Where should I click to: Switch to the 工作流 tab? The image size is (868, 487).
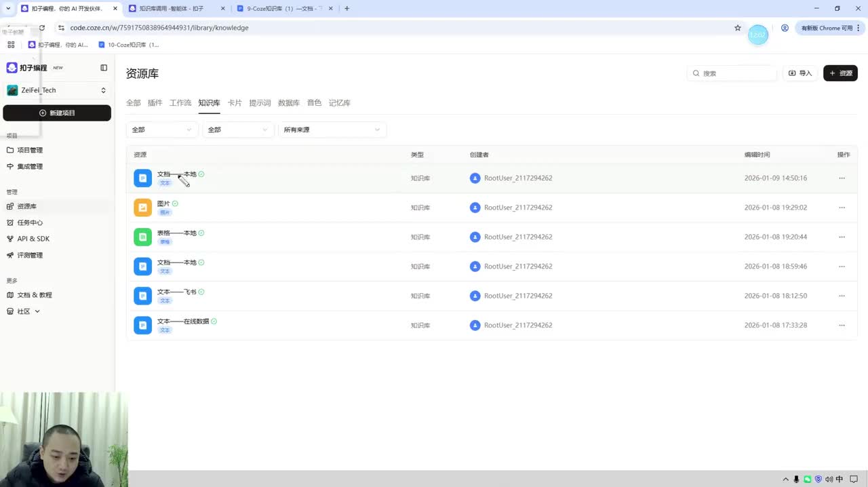tap(180, 103)
